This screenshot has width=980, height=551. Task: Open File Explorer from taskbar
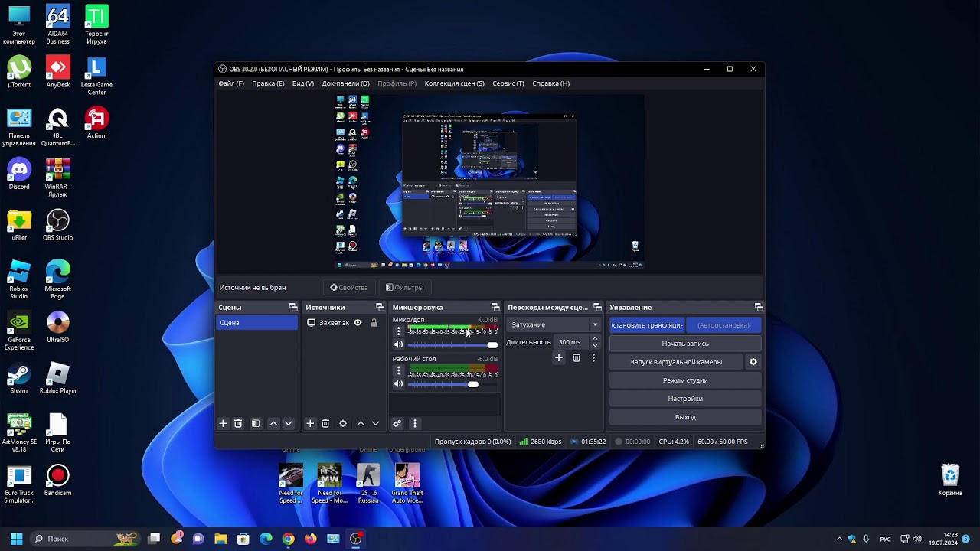coord(220,539)
